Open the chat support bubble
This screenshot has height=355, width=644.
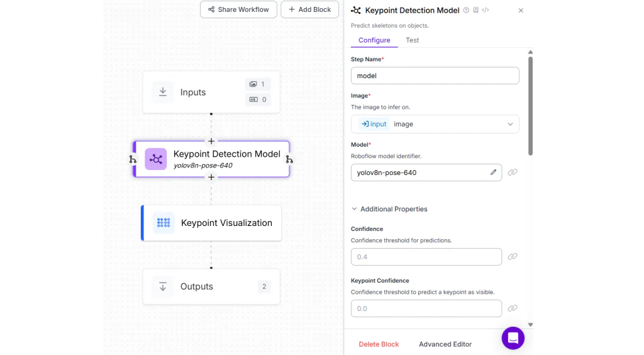513,338
